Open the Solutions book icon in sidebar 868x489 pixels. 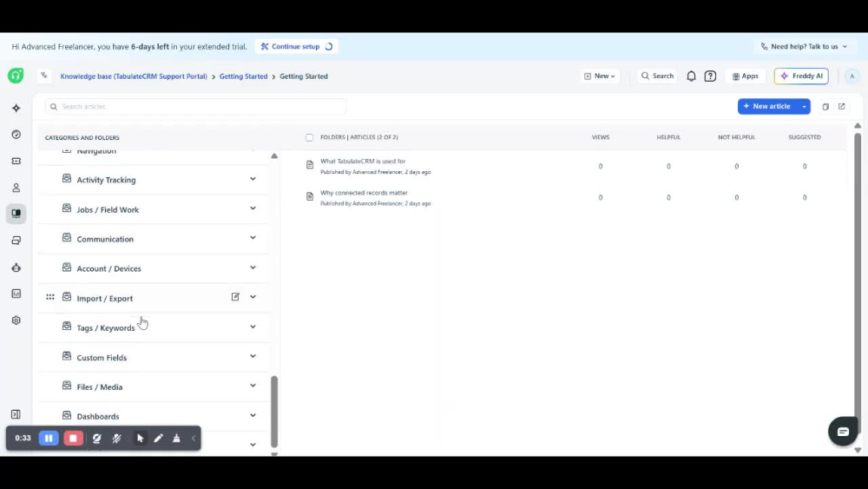pyautogui.click(x=16, y=214)
